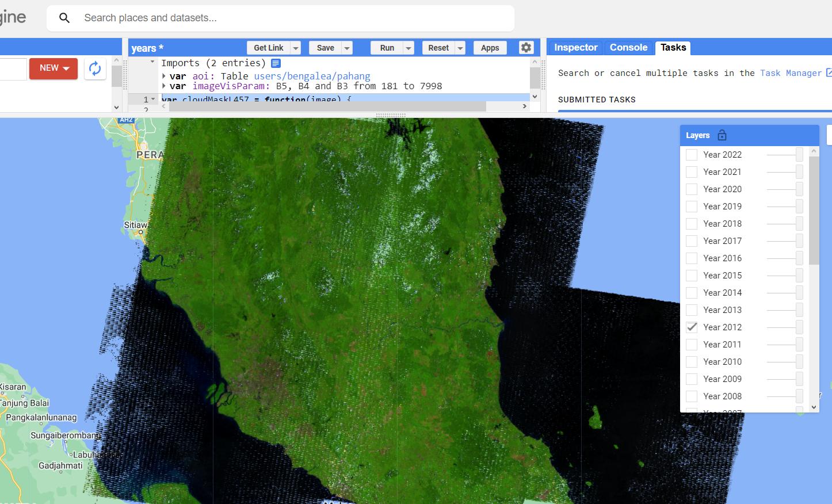Click Layers panel scroll down arrow
Viewport: 832px width, 504px height.
814,407
